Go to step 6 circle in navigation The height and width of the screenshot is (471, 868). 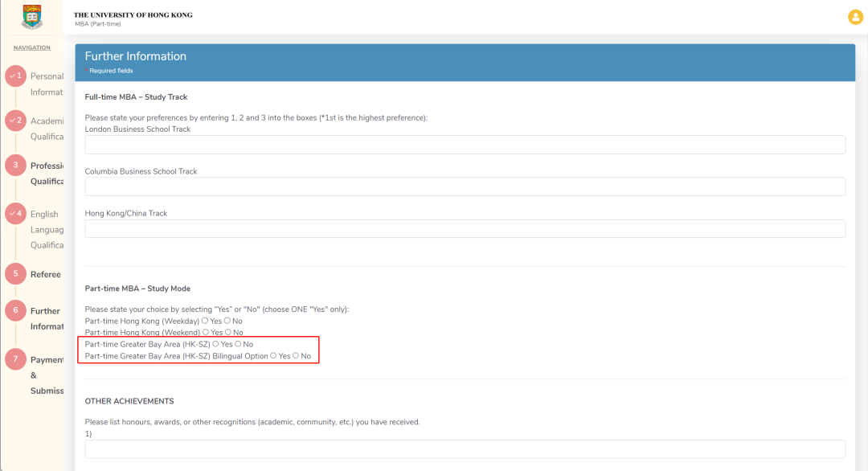coord(15,310)
